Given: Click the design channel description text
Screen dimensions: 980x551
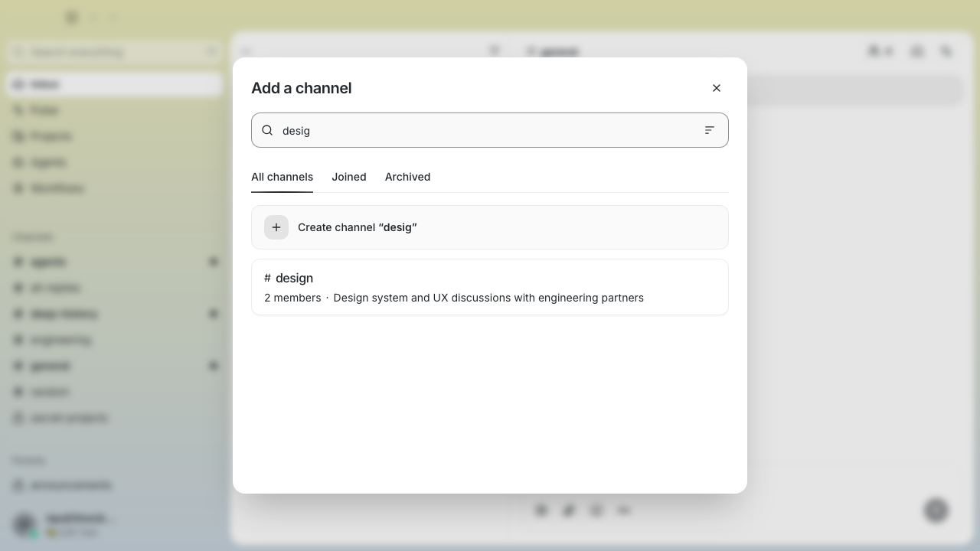Looking at the screenshot, I should 488,298.
